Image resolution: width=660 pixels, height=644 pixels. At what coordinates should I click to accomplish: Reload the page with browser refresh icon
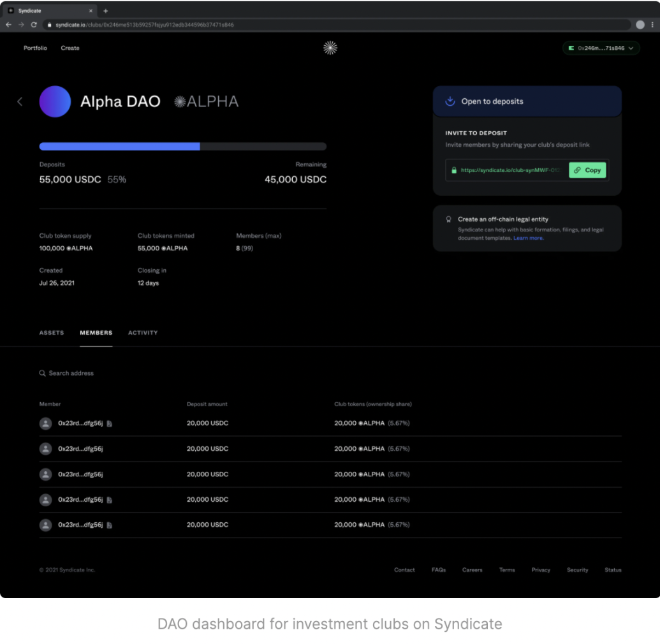click(34, 25)
